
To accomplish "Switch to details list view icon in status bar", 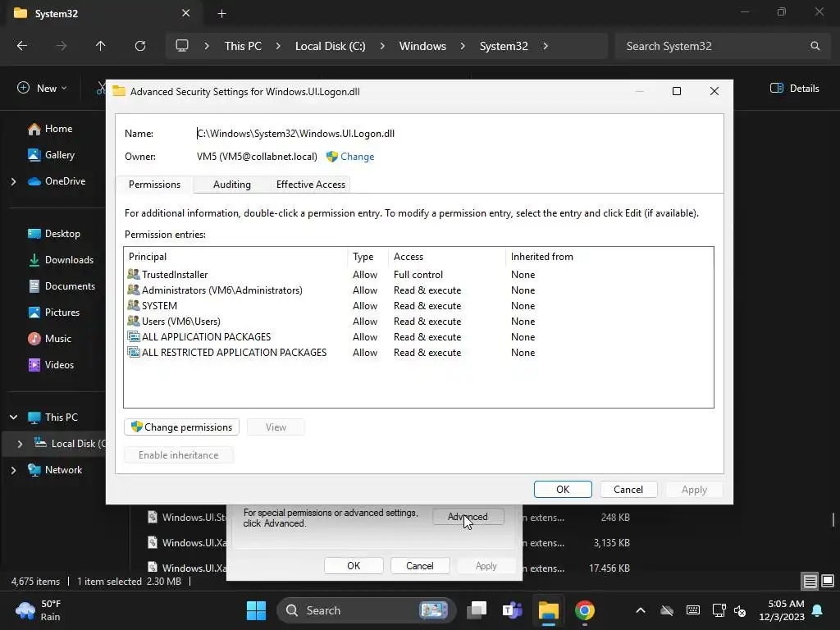I will (x=810, y=581).
